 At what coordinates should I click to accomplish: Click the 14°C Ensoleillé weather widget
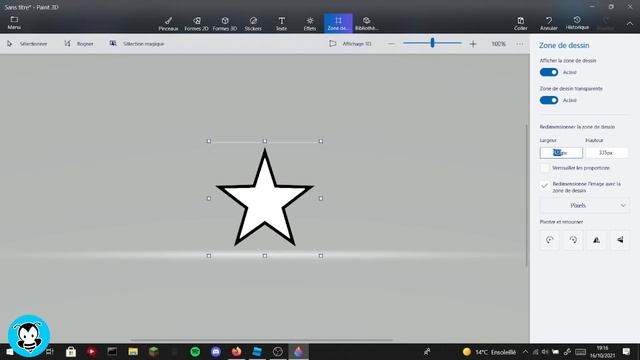pyautogui.click(x=489, y=352)
